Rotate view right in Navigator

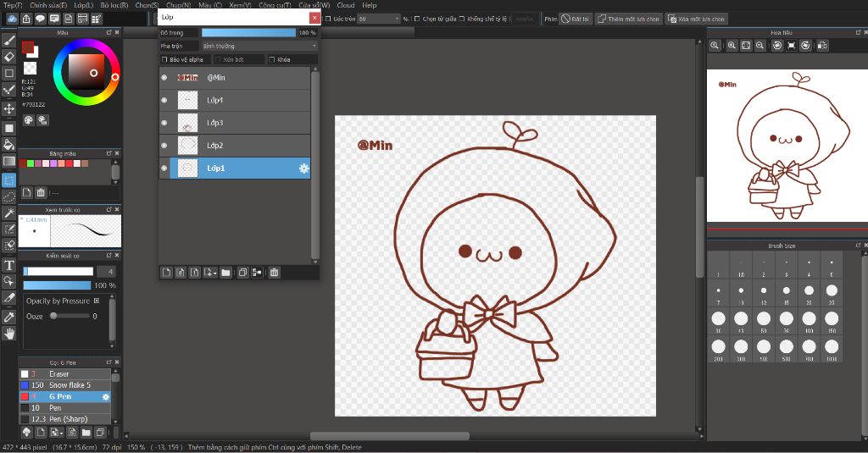point(805,46)
